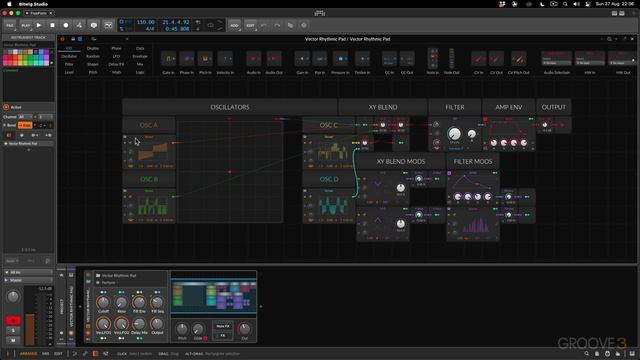Select the Filter module category
Image resolution: width=640 pixels, height=360 pixels.
[x=69, y=64]
